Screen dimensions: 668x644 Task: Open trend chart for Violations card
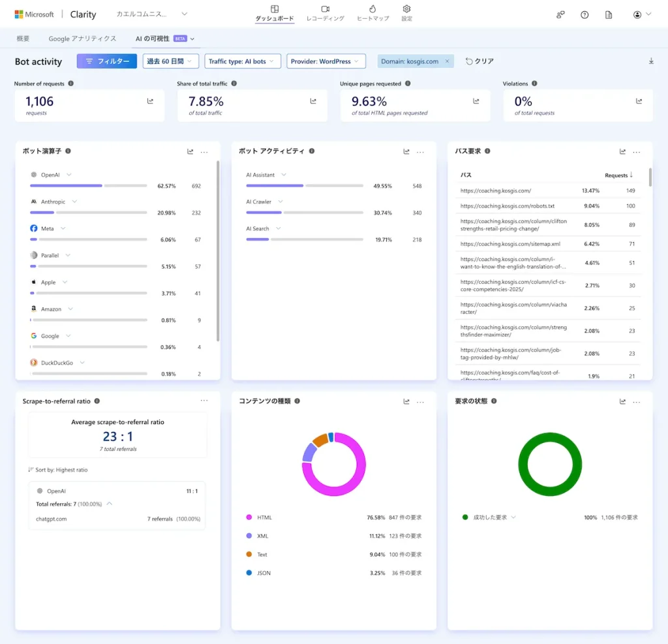pos(639,101)
